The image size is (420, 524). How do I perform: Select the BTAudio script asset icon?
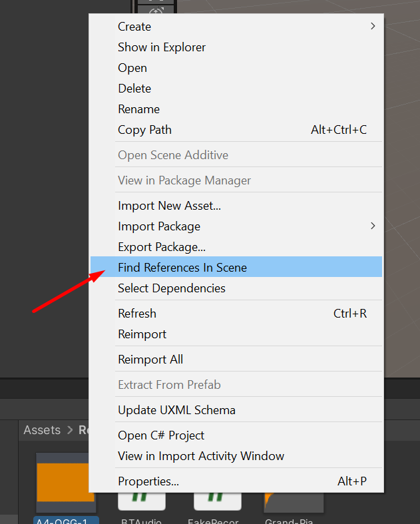click(142, 501)
